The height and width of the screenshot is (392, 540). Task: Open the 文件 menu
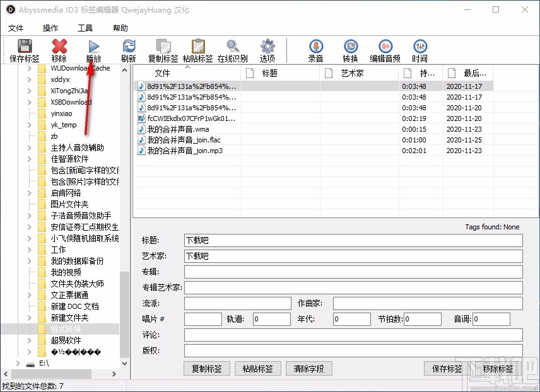tap(16, 28)
